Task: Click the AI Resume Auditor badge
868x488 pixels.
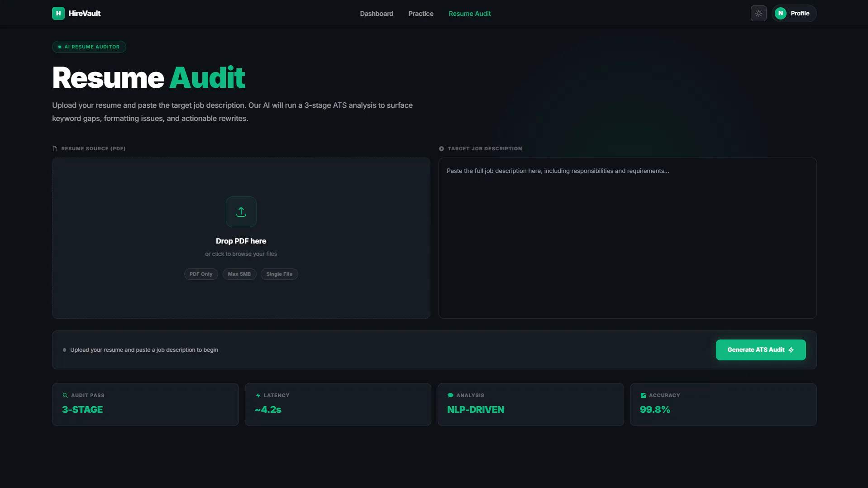Action: pyautogui.click(x=89, y=47)
